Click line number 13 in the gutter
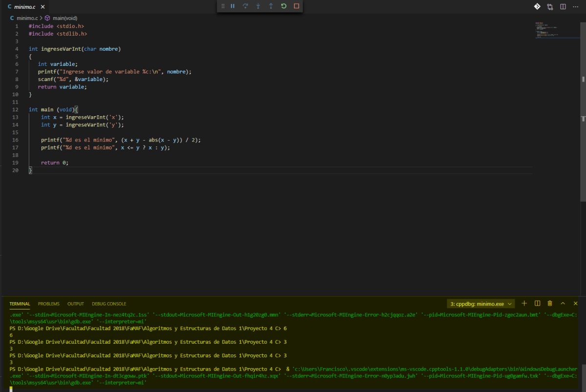 [16, 117]
